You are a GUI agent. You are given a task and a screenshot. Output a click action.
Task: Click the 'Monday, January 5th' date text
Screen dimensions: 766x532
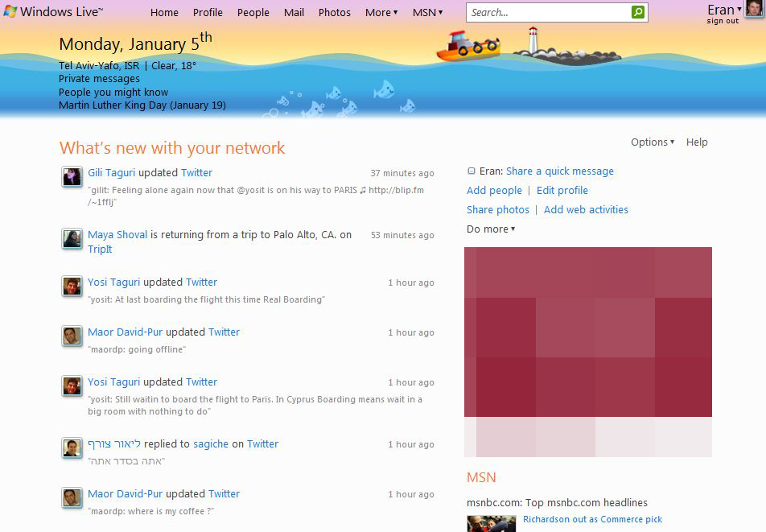pos(135,43)
